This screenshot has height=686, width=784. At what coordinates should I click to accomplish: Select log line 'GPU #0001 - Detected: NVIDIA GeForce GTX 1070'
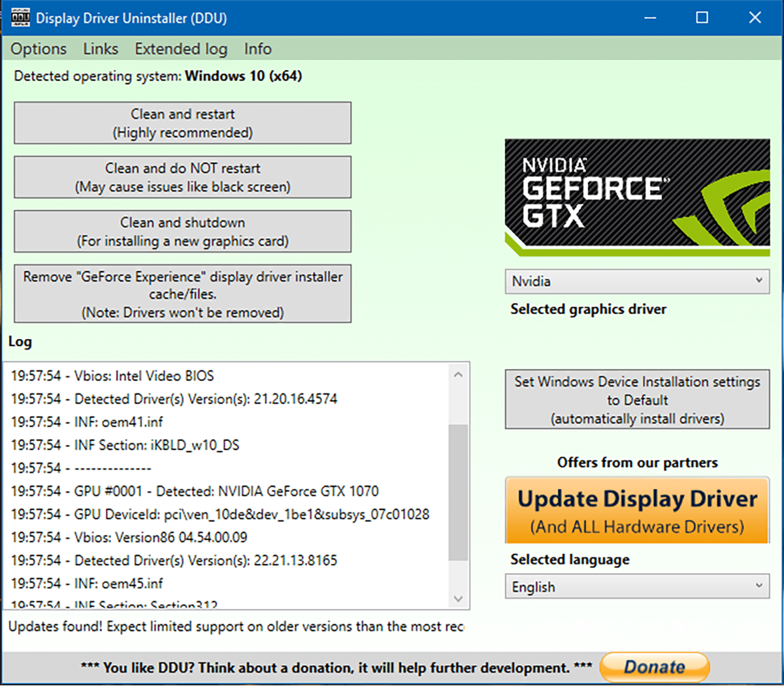click(195, 491)
